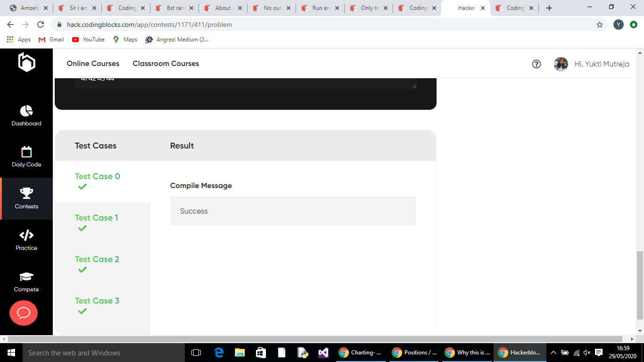Open the Wi-Fi network tray icon
The image size is (644, 362).
tap(576, 353)
